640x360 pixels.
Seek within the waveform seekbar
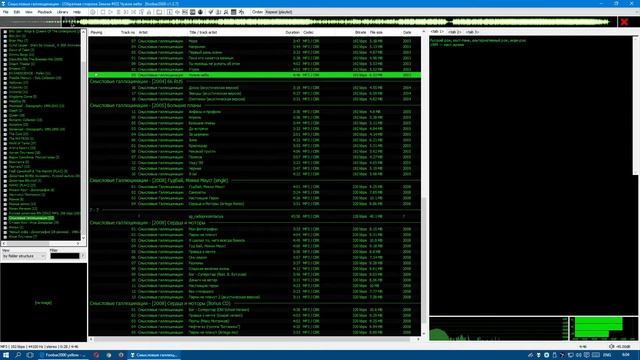pyautogui.click(x=339, y=22)
